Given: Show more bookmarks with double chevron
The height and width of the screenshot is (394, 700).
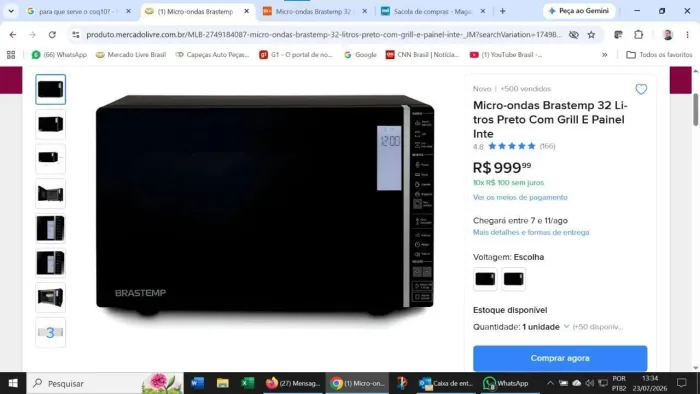Looking at the screenshot, I should [x=604, y=54].
